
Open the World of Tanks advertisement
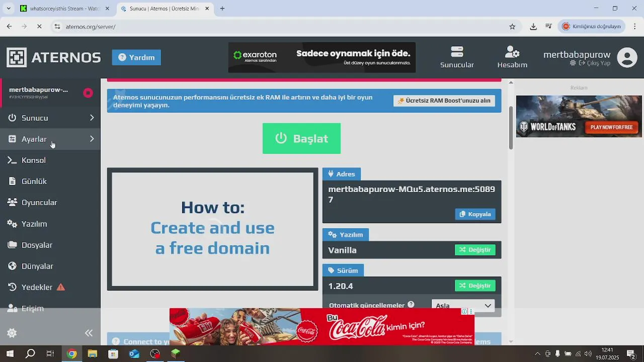579,116
